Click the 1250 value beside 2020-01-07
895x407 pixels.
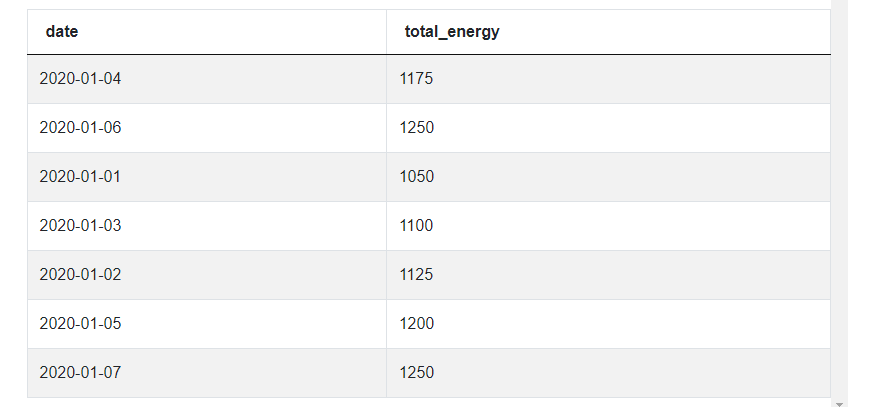pyautogui.click(x=608, y=373)
